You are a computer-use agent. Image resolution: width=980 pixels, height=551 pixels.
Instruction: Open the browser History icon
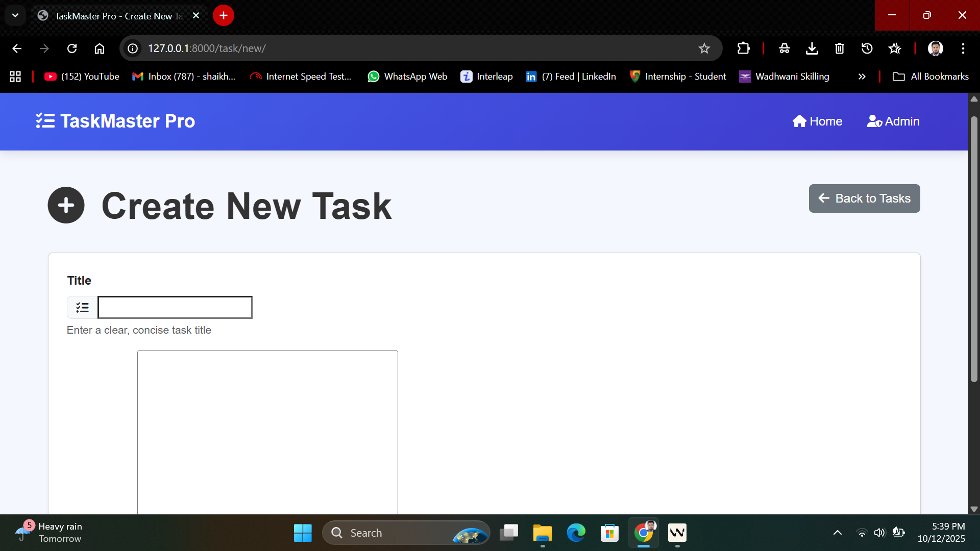867,48
